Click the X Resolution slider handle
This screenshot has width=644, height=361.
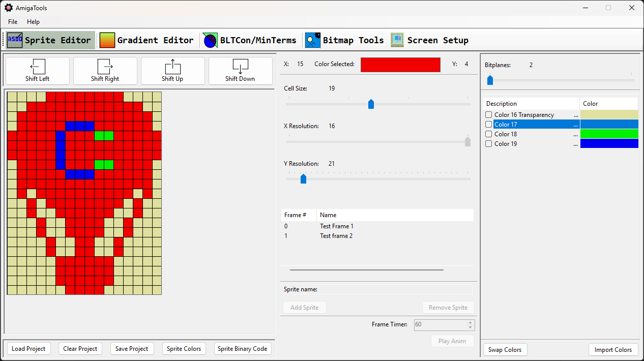pos(468,142)
